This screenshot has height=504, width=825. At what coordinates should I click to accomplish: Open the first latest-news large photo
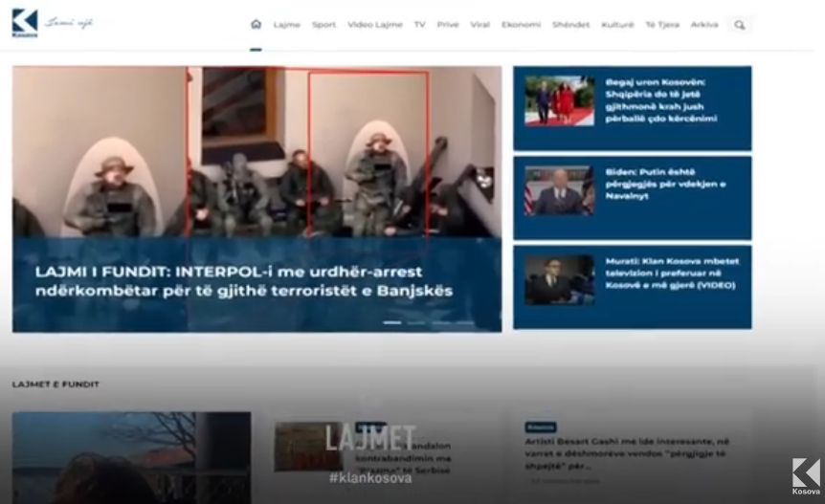tap(131, 458)
